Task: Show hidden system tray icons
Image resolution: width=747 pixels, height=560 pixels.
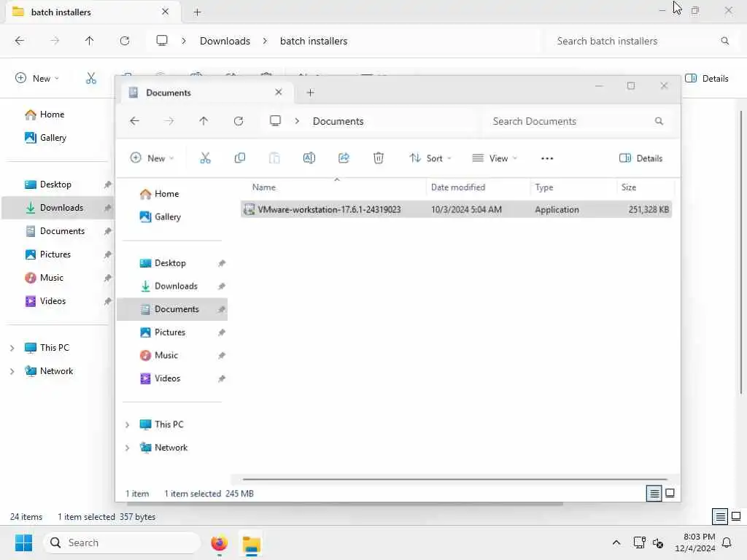Action: pyautogui.click(x=616, y=542)
